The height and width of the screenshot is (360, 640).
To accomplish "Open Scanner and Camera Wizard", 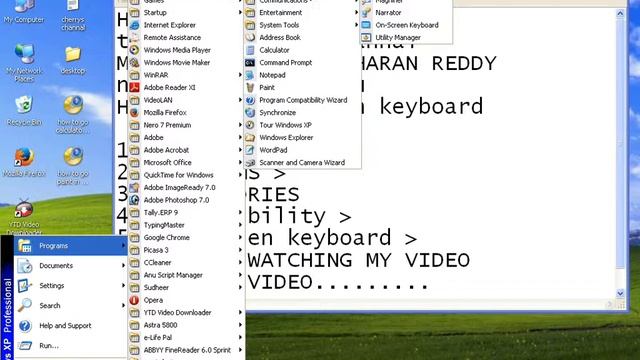I will click(x=302, y=162).
